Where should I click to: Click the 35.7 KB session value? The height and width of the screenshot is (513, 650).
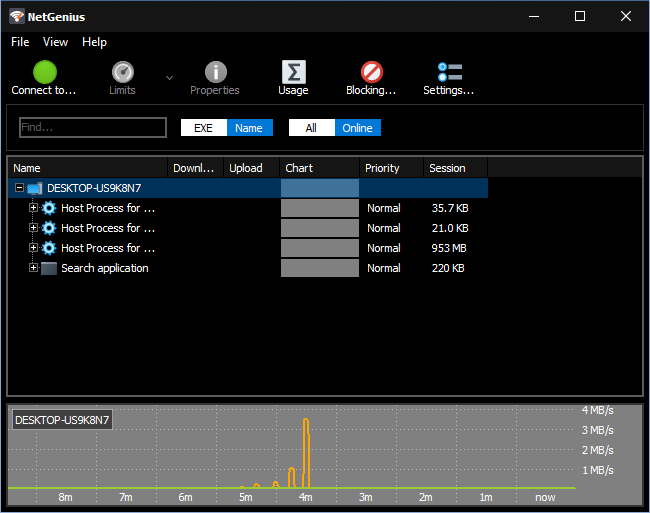pyautogui.click(x=450, y=208)
